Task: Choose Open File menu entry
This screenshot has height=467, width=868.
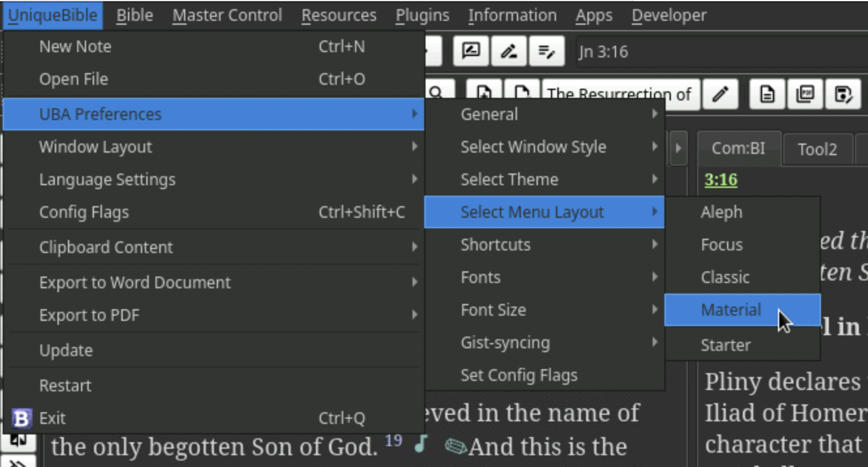Action: pyautogui.click(x=214, y=80)
